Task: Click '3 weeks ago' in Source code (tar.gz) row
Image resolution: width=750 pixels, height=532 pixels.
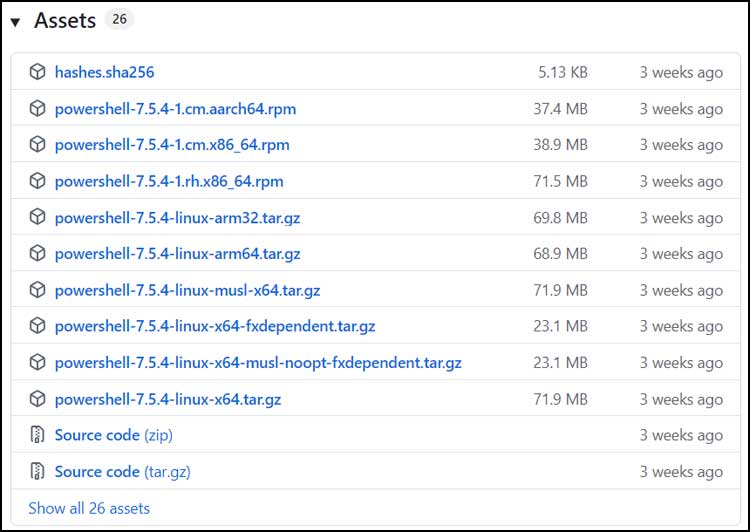Action: tap(681, 472)
